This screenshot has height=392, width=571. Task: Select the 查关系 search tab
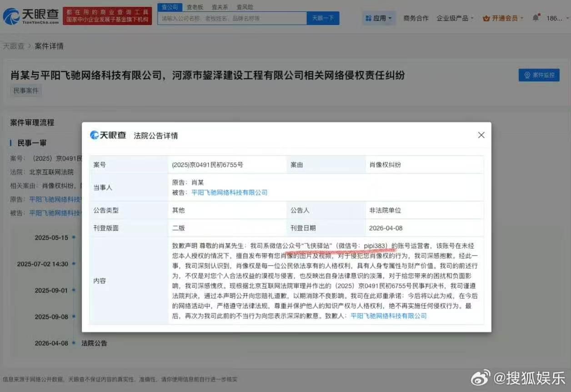click(220, 7)
